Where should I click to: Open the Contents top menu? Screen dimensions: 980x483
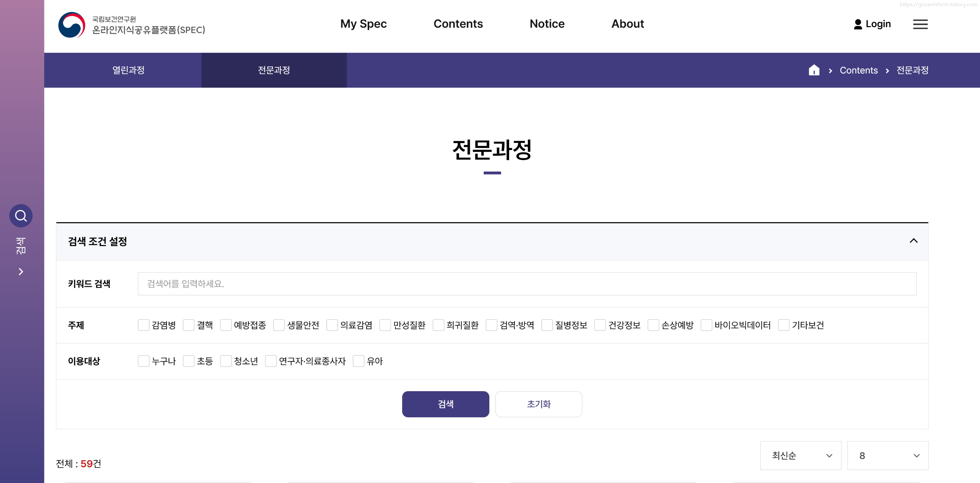click(x=458, y=24)
